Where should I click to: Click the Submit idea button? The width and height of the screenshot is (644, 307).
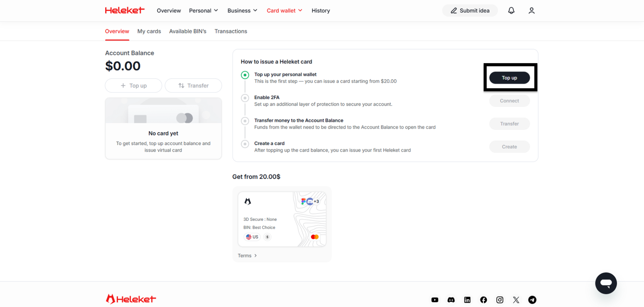pos(470,11)
